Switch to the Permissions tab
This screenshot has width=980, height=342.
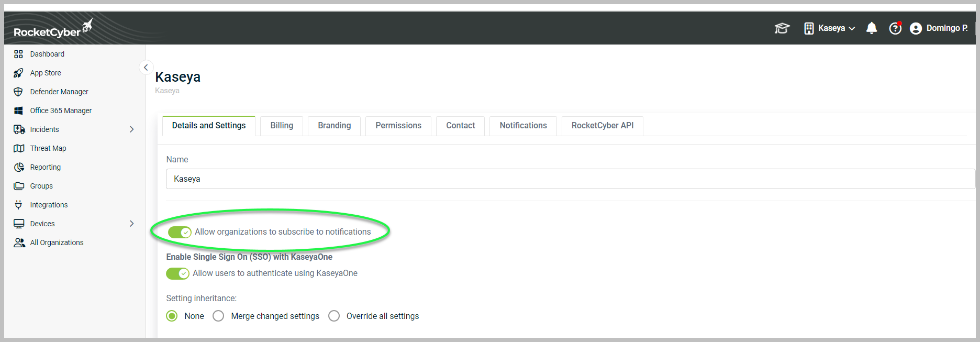(398, 126)
